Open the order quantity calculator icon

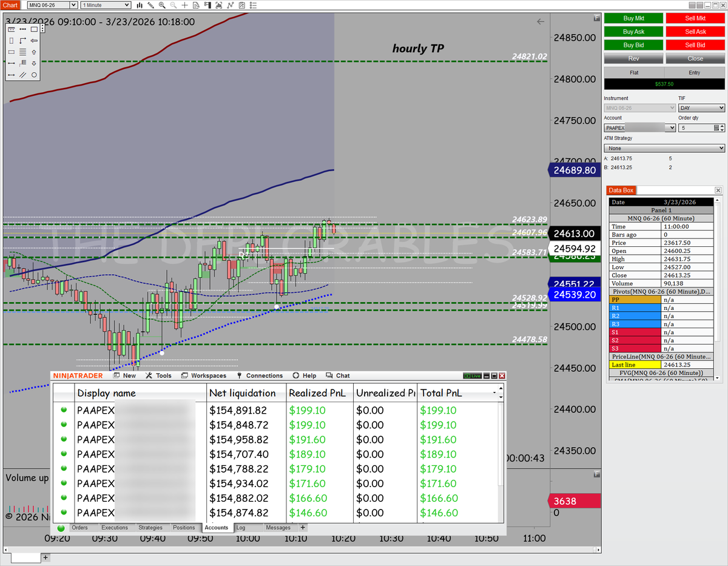(716, 128)
